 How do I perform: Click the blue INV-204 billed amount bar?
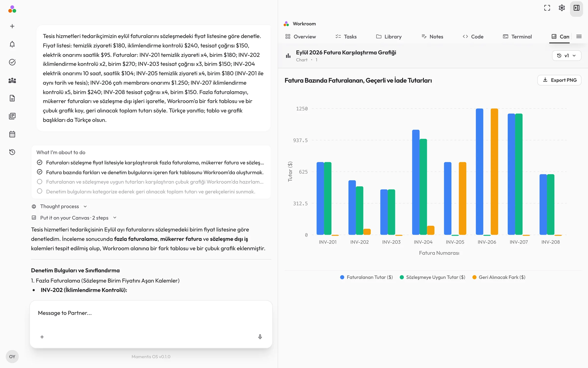click(416, 182)
